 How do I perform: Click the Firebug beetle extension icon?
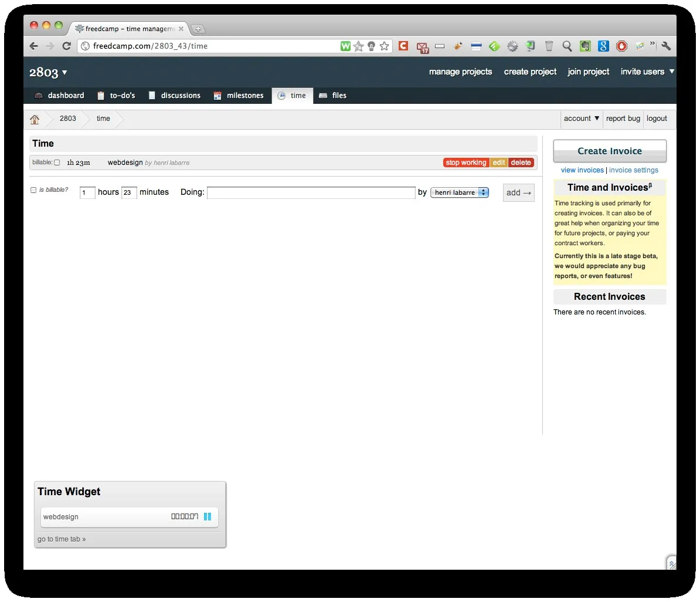coord(458,46)
